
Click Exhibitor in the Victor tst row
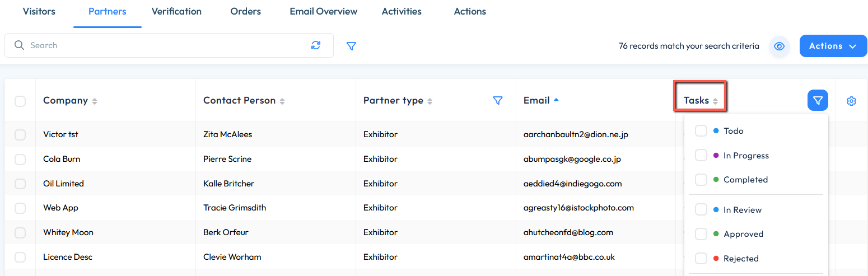pos(380,134)
